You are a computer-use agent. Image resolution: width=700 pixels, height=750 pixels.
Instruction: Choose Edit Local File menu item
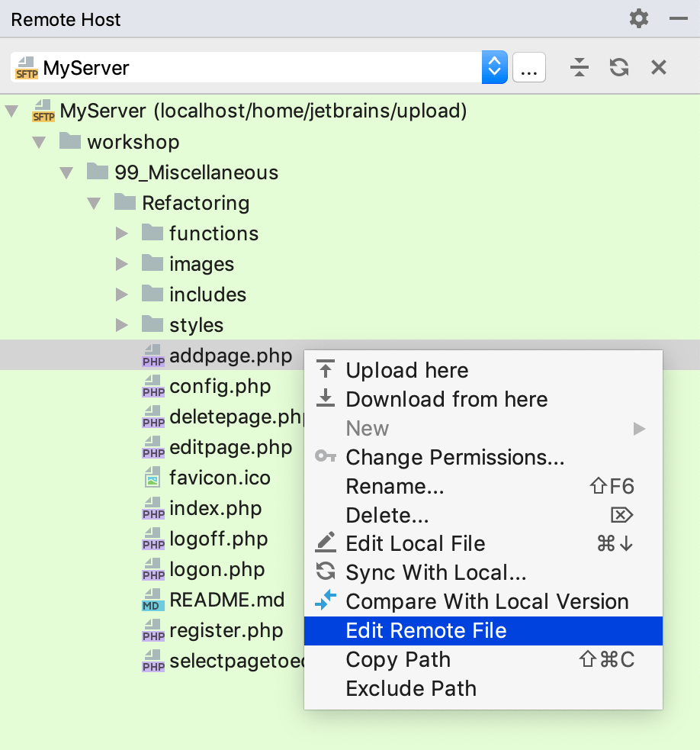[x=483, y=544]
